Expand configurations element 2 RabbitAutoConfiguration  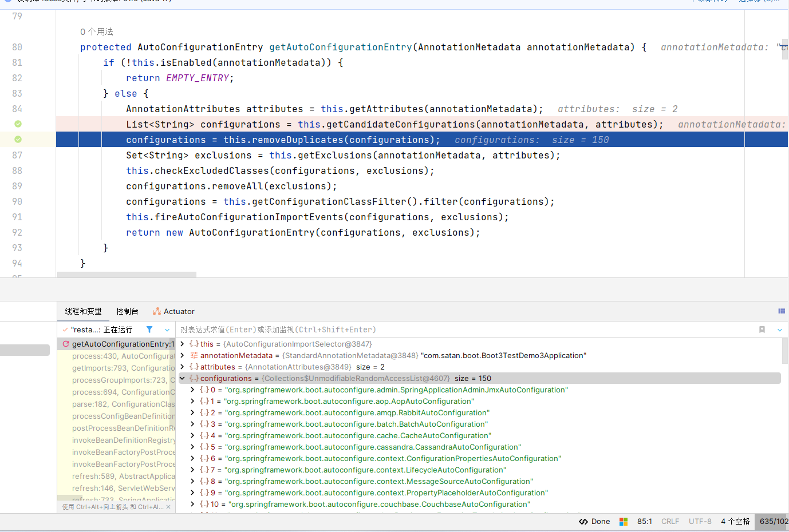(x=192, y=412)
